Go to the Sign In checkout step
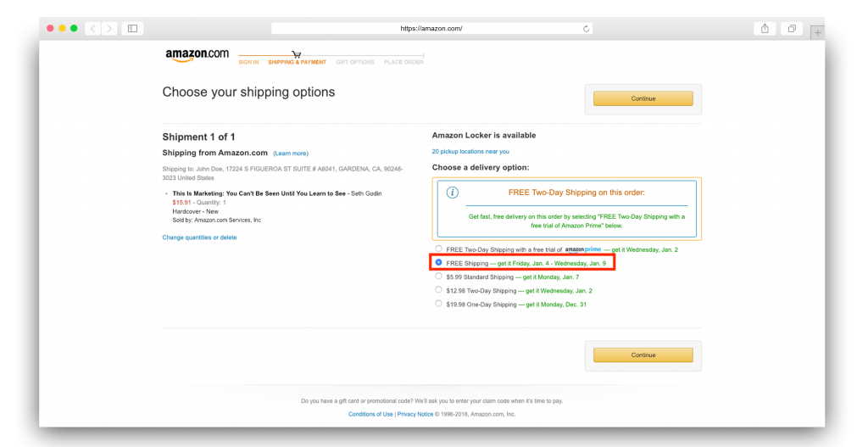Viewport: 868px width, 447px height. coord(248,62)
